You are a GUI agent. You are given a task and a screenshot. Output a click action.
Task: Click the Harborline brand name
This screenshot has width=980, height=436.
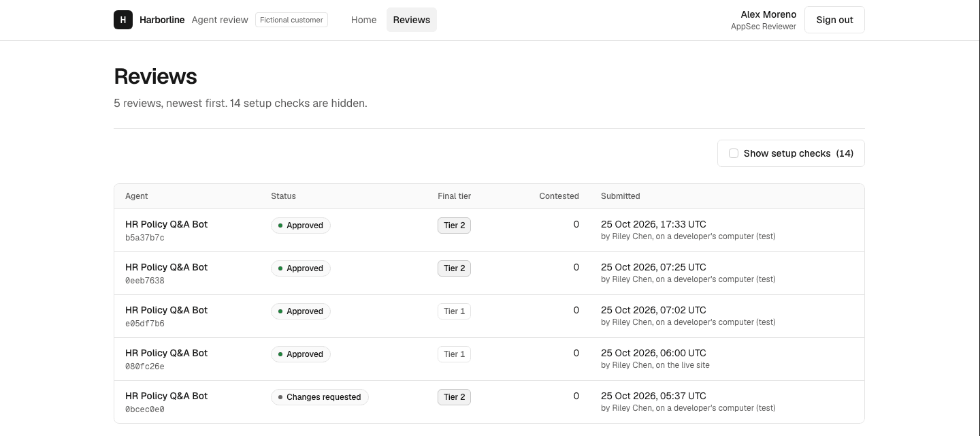click(162, 20)
